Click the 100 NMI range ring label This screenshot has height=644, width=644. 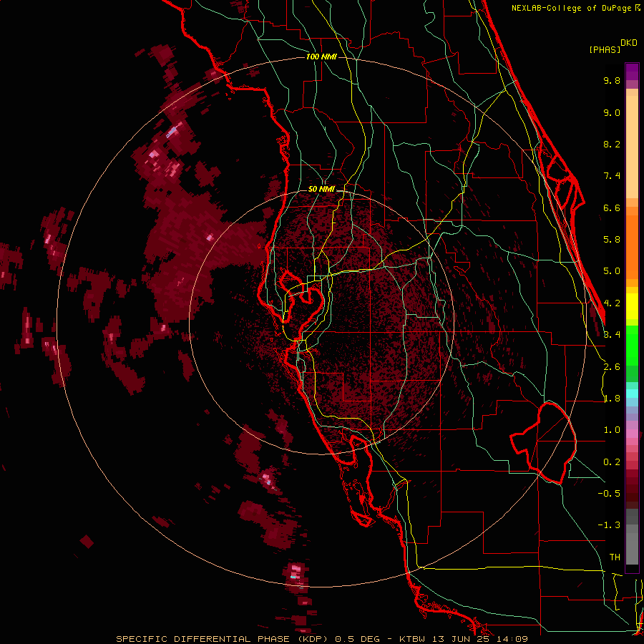point(321,57)
